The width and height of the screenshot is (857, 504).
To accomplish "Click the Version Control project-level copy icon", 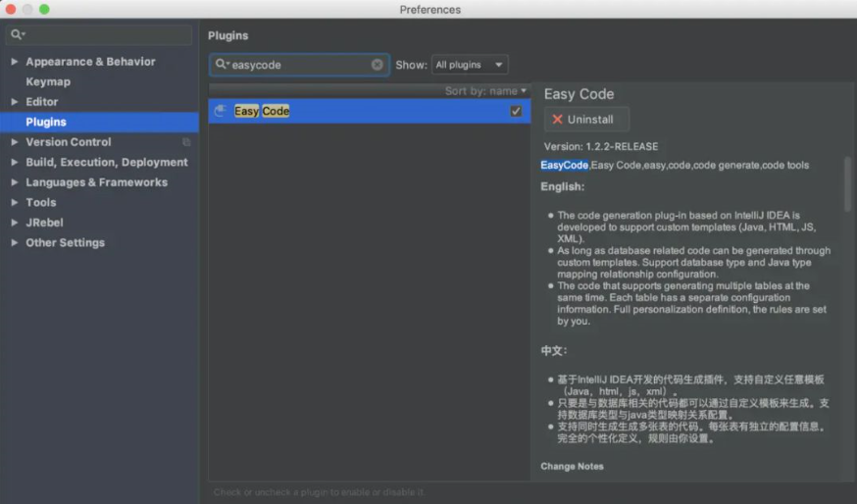I will click(x=186, y=142).
